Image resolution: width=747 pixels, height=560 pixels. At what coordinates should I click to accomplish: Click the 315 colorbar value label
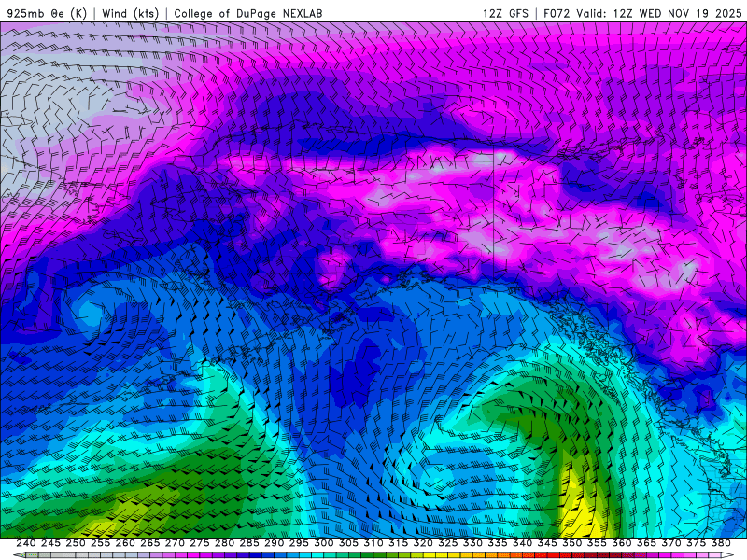click(x=398, y=543)
